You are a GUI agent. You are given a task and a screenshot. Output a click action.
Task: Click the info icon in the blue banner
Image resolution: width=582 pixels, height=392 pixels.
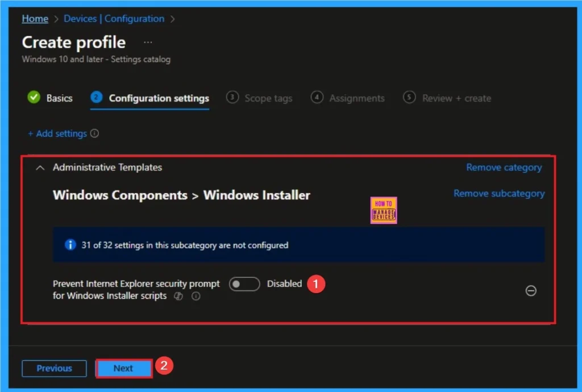point(70,245)
